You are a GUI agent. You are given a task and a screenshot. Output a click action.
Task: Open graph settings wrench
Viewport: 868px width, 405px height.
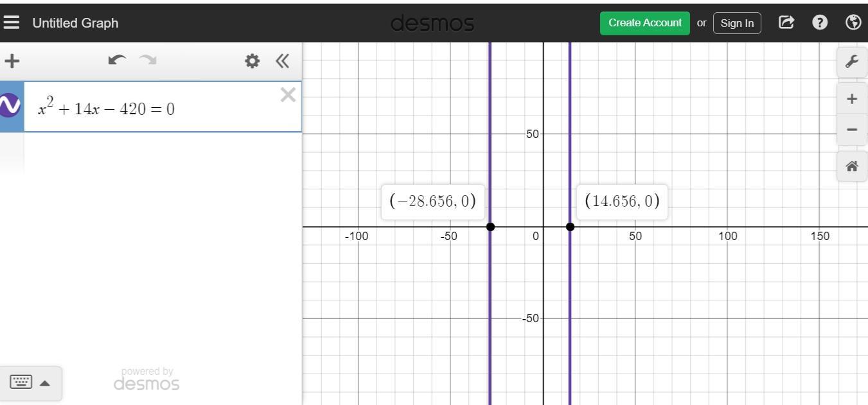[x=852, y=62]
